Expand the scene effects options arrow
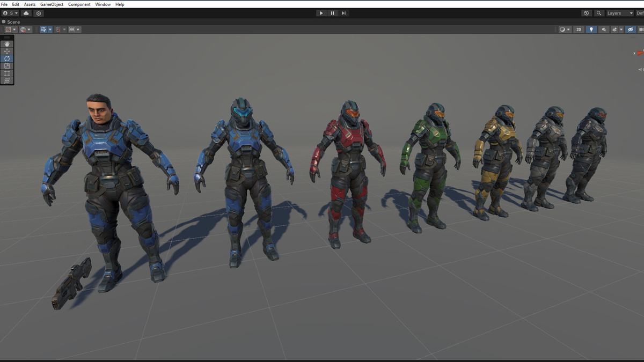Image resolution: width=644 pixels, height=362 pixels. coord(621,29)
